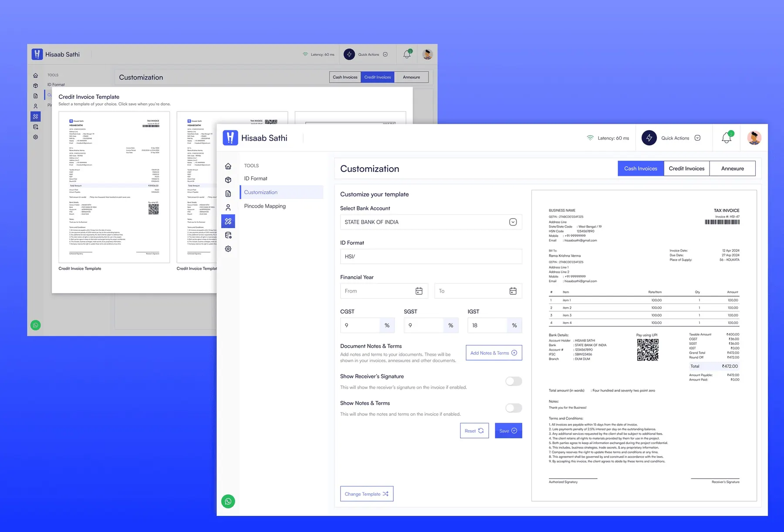Open calendar icon in the To date field
Image resolution: width=784 pixels, height=532 pixels.
coord(513,291)
